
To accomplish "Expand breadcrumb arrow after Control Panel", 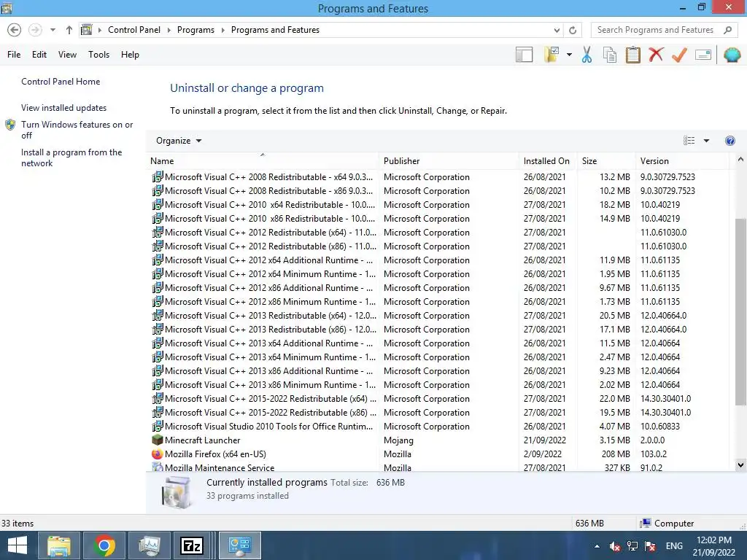I will pos(169,30).
